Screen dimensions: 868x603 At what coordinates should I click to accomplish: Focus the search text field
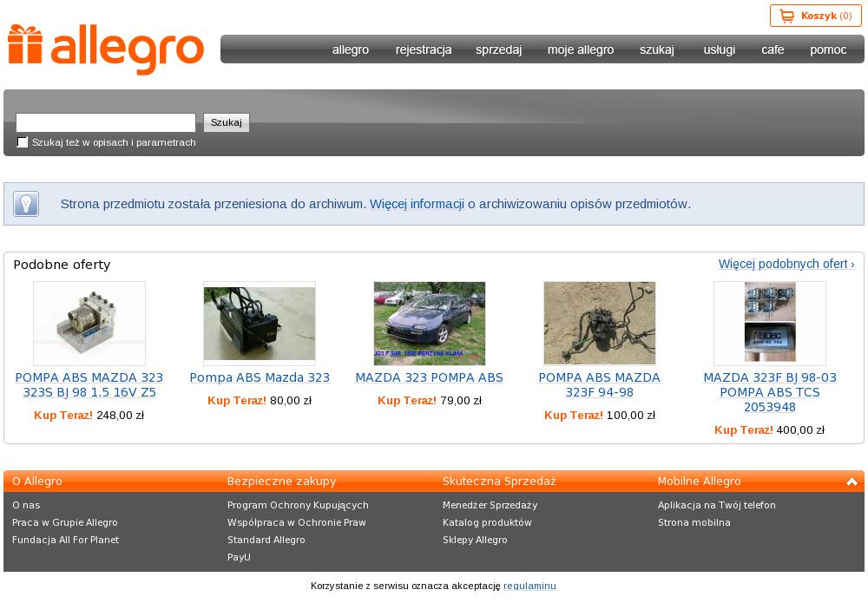click(106, 122)
